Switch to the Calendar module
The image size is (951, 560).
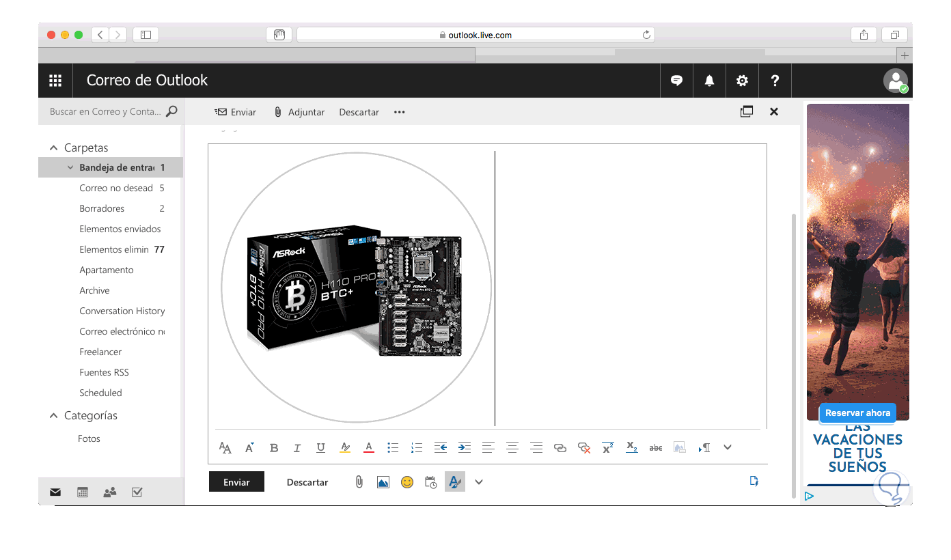coord(83,492)
